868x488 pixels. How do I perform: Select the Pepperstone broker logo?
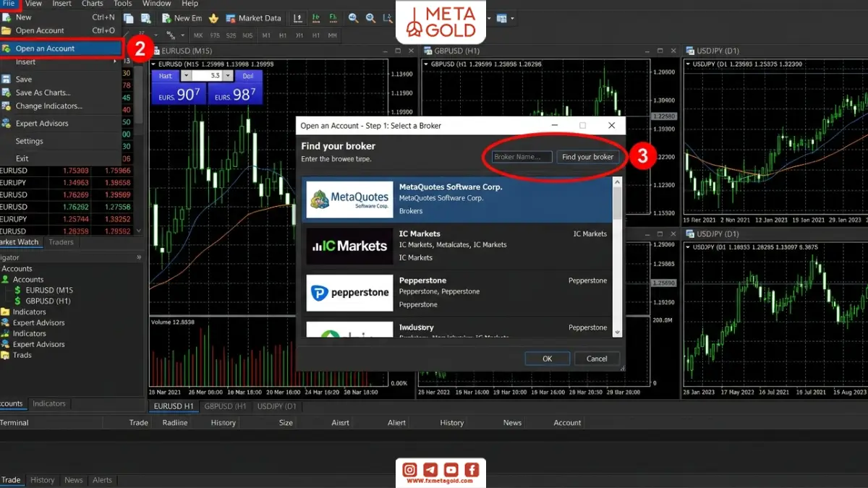349,293
